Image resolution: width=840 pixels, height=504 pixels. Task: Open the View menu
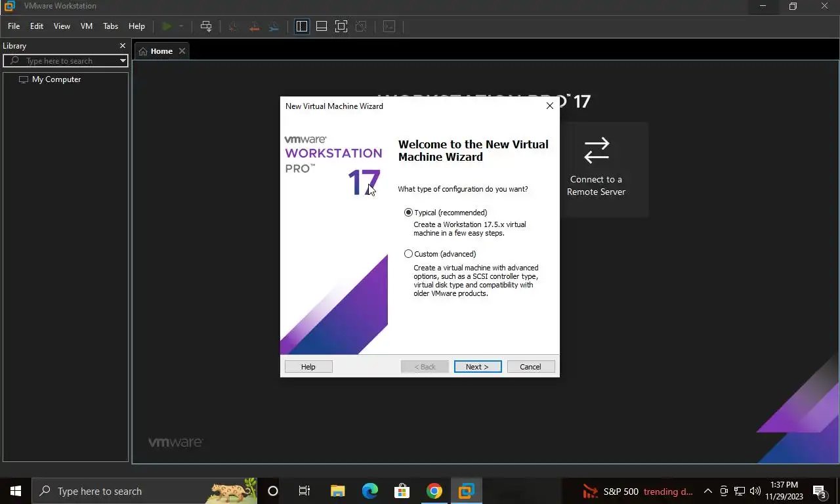[62, 26]
